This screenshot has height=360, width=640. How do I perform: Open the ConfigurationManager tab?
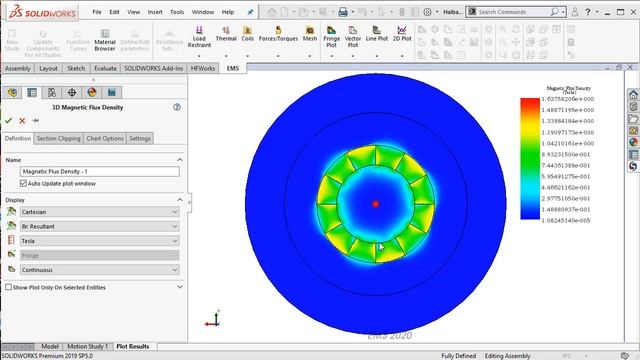(x=52, y=93)
